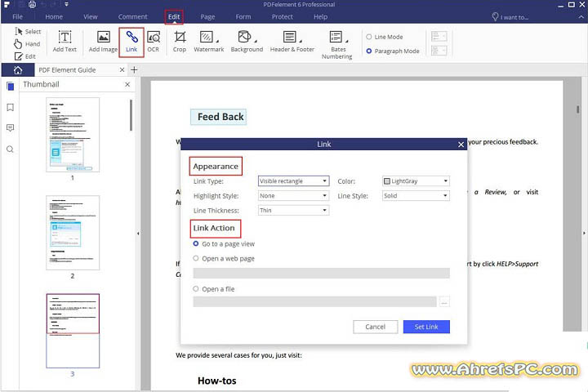Image resolution: width=588 pixels, height=392 pixels.
Task: Click the web page URL field
Action: coord(322,273)
